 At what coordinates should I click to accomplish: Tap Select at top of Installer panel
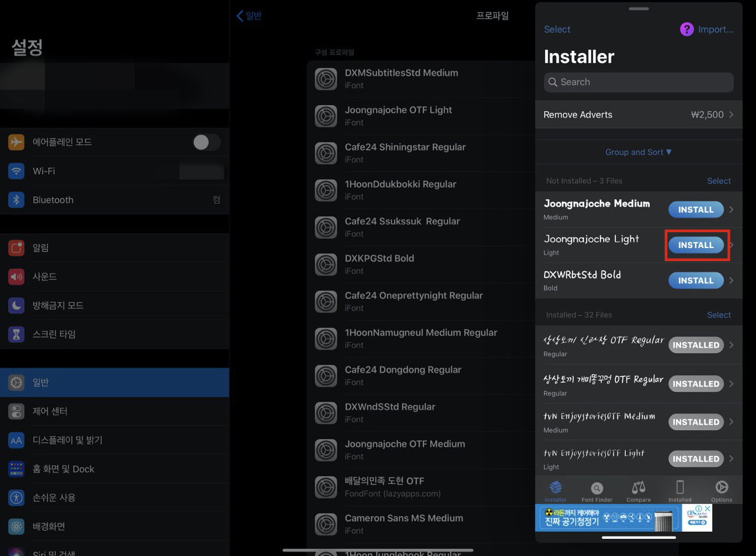[x=557, y=30]
